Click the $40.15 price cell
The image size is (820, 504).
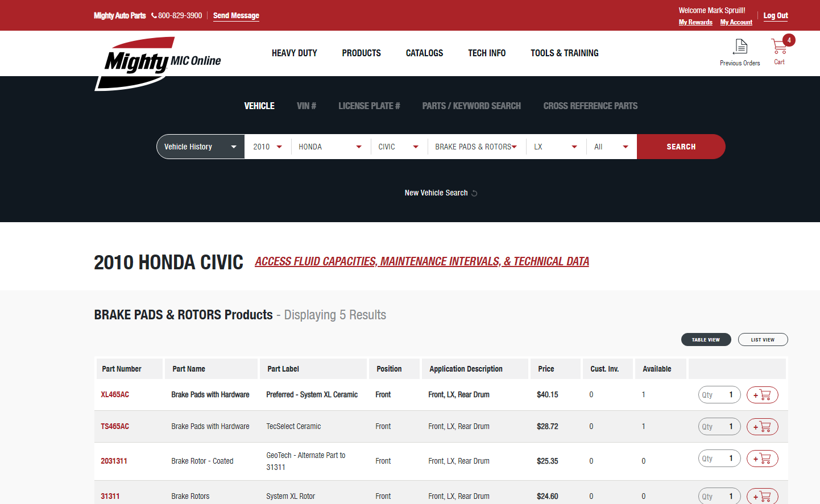coord(548,395)
